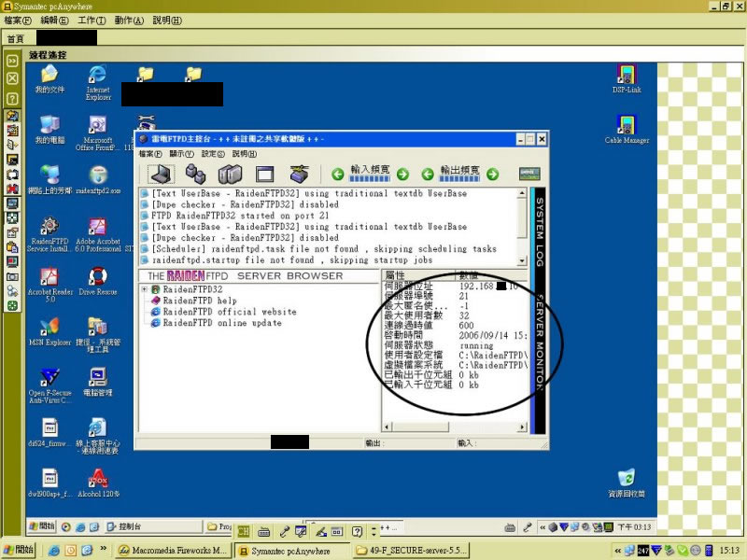Viewport: 747px width, 560px height.
Task: Click the window frame icon in RaidenFTPD toolbar
Action: (x=265, y=175)
